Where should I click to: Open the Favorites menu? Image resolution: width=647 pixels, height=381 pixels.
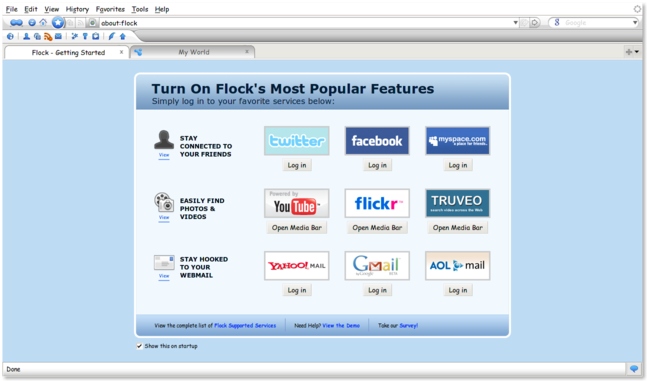[110, 9]
